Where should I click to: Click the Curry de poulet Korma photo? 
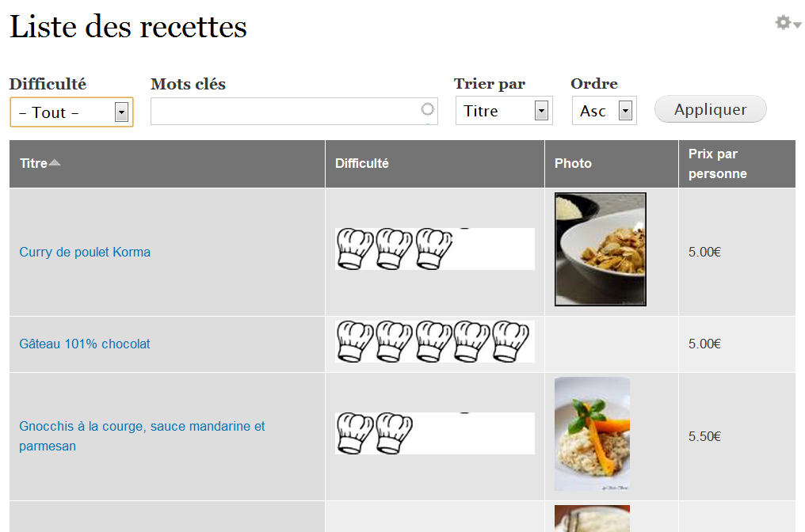601,249
